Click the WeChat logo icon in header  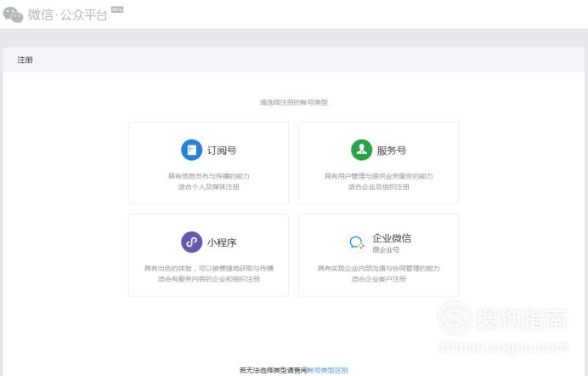(x=13, y=14)
